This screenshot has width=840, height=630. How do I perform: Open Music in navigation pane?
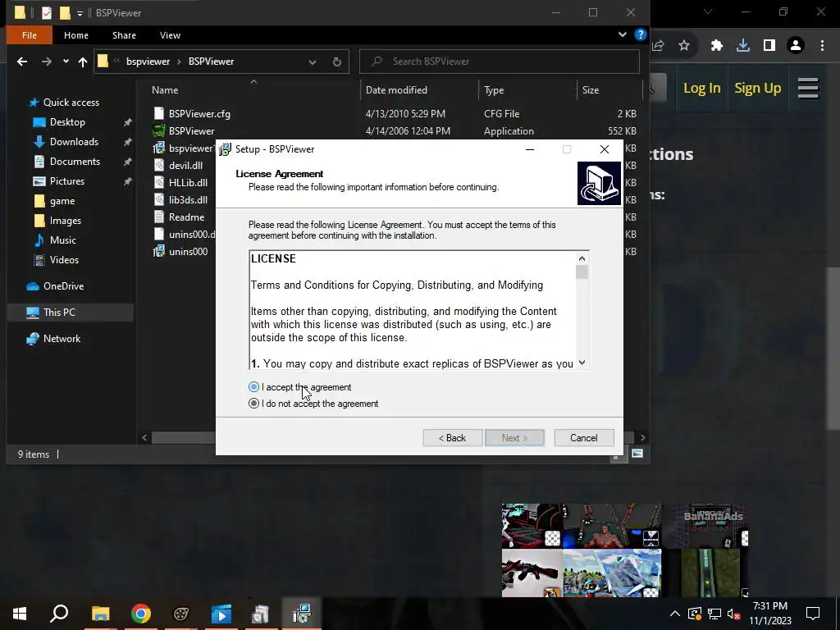(x=62, y=240)
